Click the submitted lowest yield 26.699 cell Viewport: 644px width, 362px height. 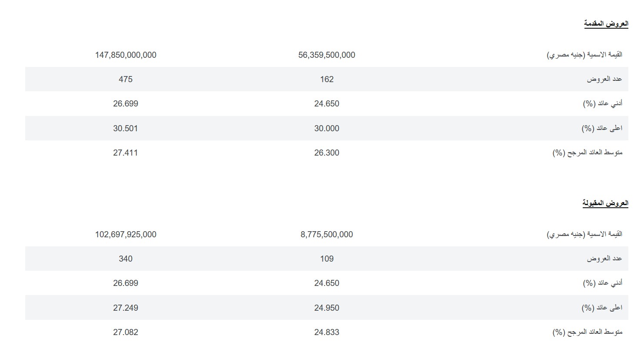[x=126, y=103]
